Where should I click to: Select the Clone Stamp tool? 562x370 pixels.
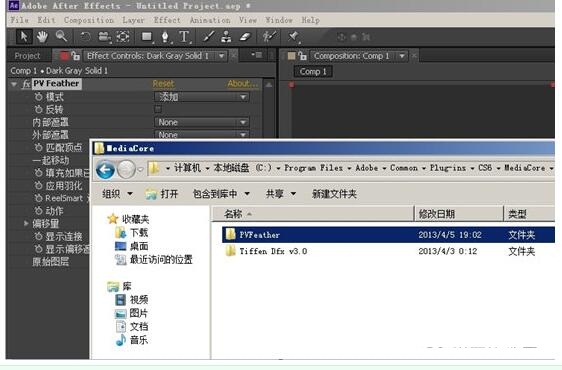226,37
